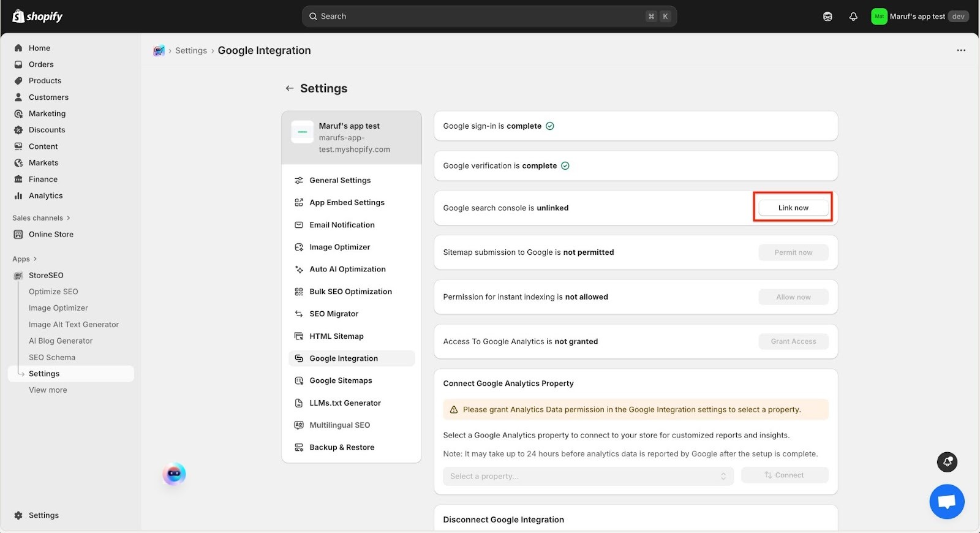Open the Sidekick assistant icon in top bar
The width and height of the screenshot is (980, 533).
click(827, 17)
